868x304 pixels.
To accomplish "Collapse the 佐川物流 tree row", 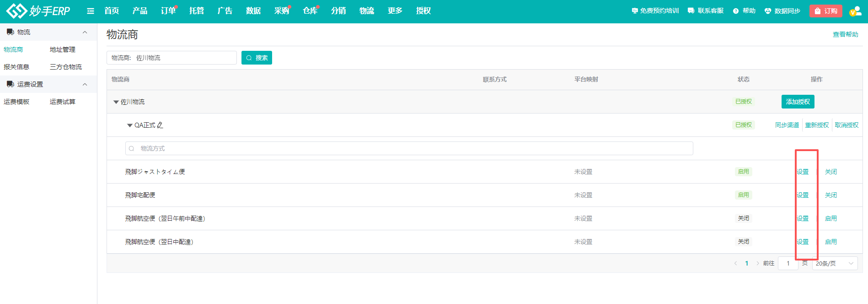I will coord(116,102).
